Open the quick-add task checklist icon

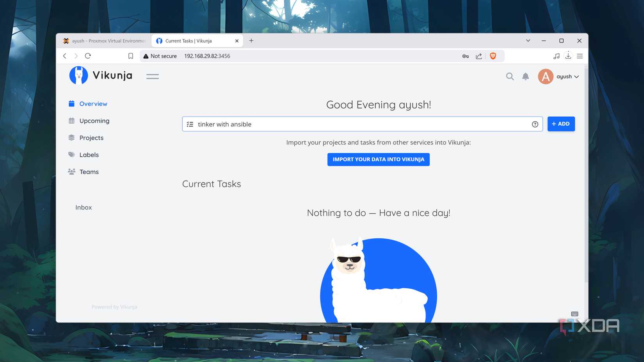(x=190, y=124)
